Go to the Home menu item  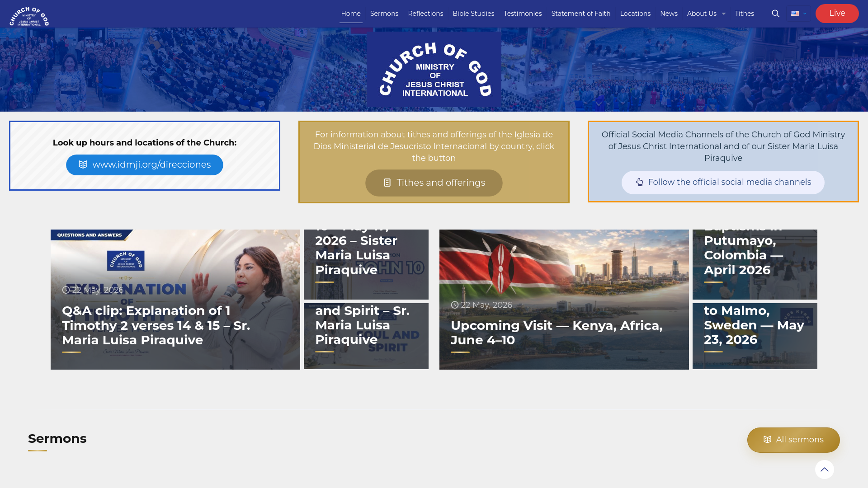[x=351, y=14]
